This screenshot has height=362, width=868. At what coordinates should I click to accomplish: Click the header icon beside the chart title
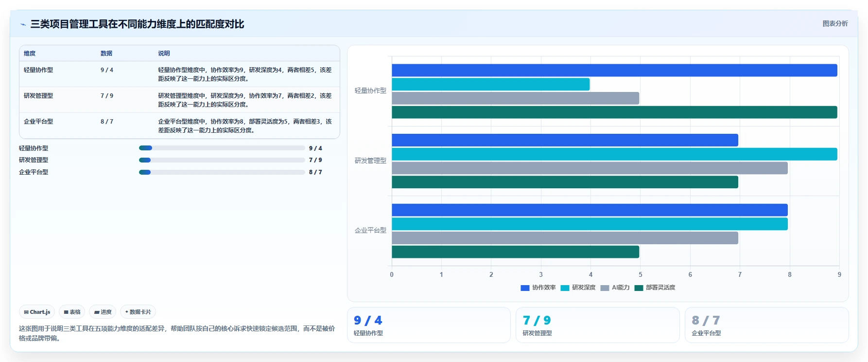click(x=23, y=24)
